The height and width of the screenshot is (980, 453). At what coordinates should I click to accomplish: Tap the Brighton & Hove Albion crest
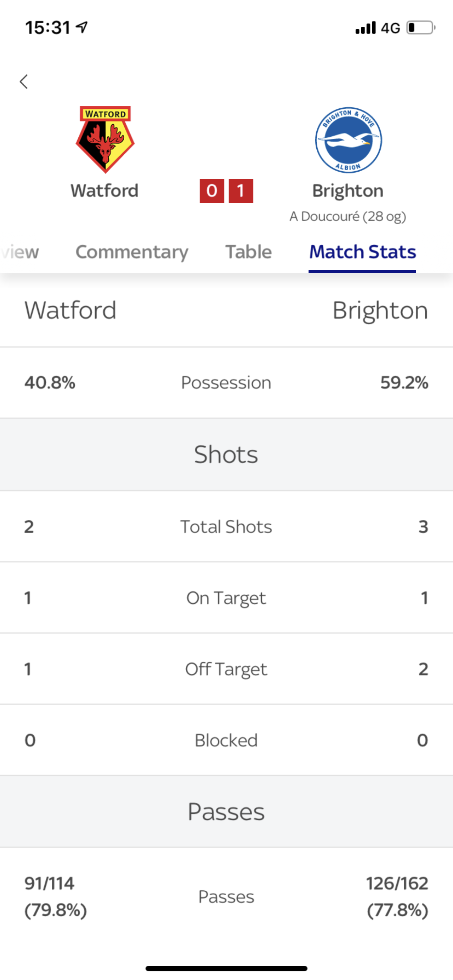point(349,140)
